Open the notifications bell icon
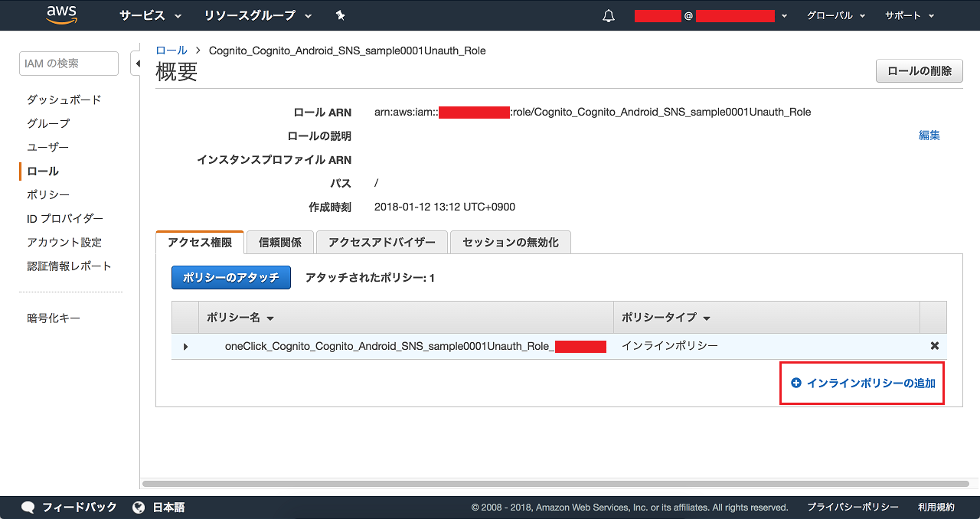Viewport: 980px width, 519px height. (609, 15)
